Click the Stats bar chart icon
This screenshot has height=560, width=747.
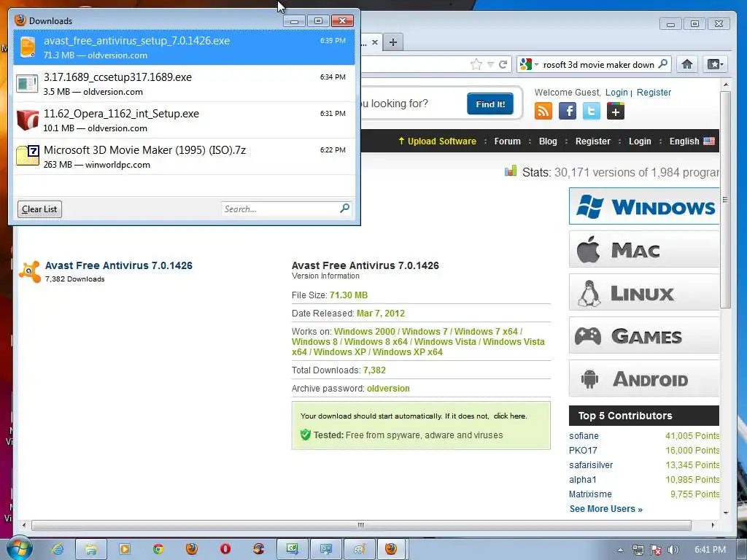[x=511, y=171]
